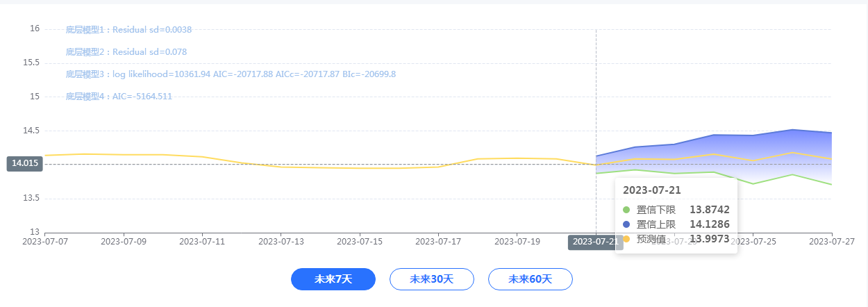Click the 2023-07-17 x-axis tick label
868x307 pixels.
[x=438, y=242]
